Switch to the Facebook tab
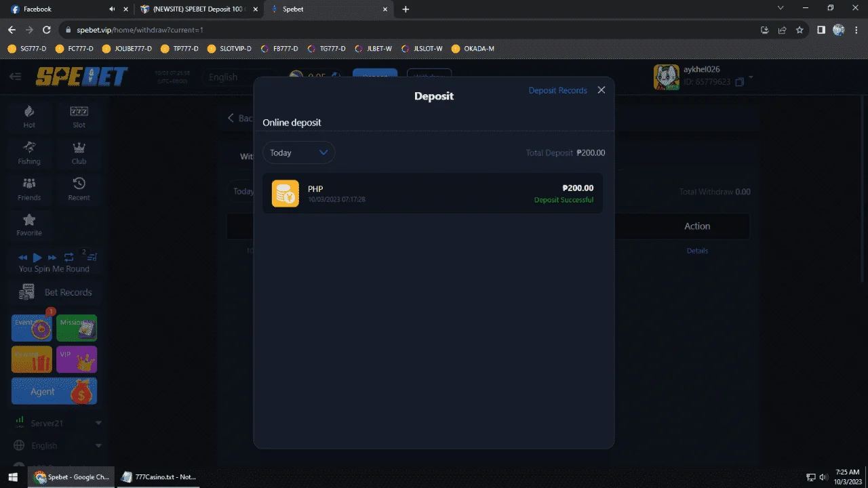 point(61,9)
